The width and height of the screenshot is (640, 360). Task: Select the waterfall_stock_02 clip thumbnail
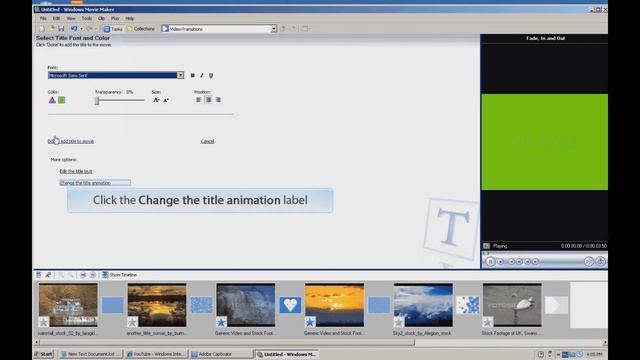(68, 305)
